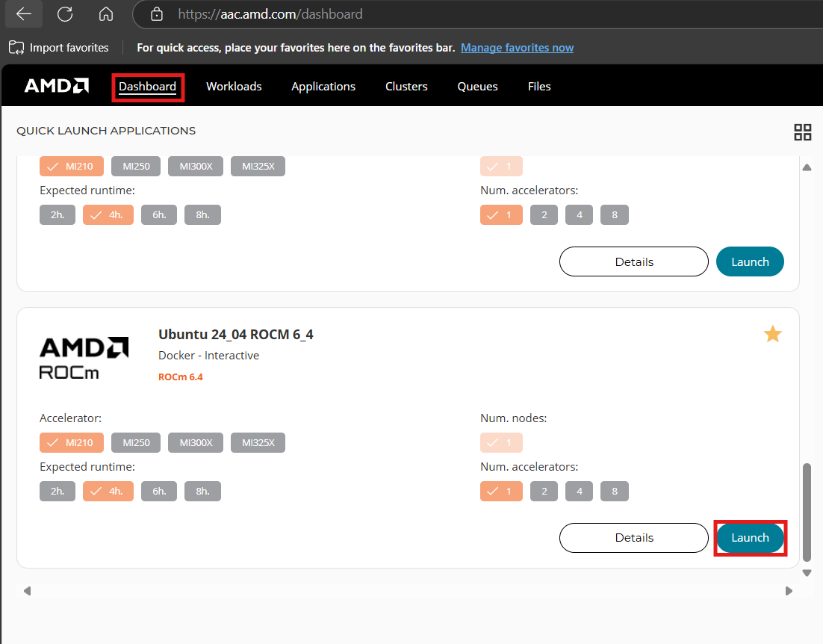Open the Applications tab

pos(323,87)
